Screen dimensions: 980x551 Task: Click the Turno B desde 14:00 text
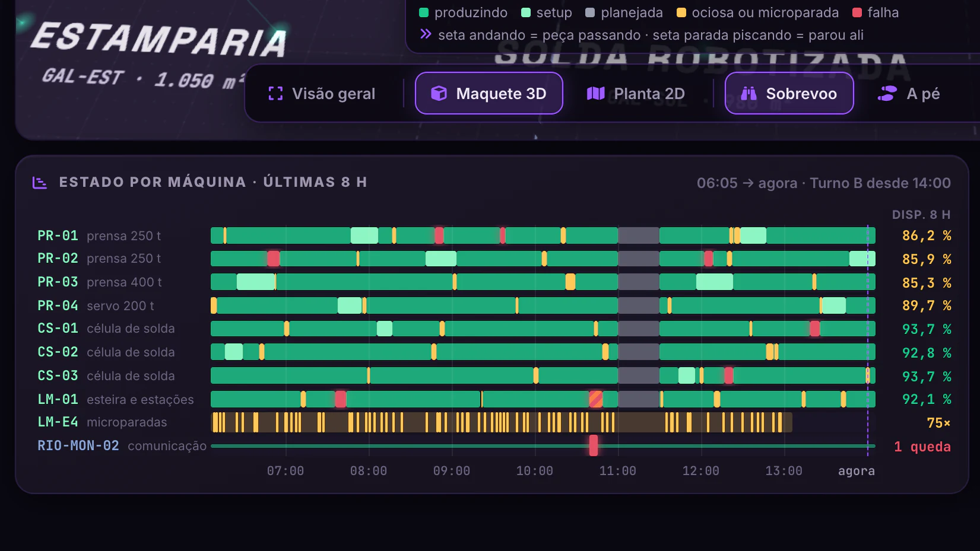coord(880,183)
